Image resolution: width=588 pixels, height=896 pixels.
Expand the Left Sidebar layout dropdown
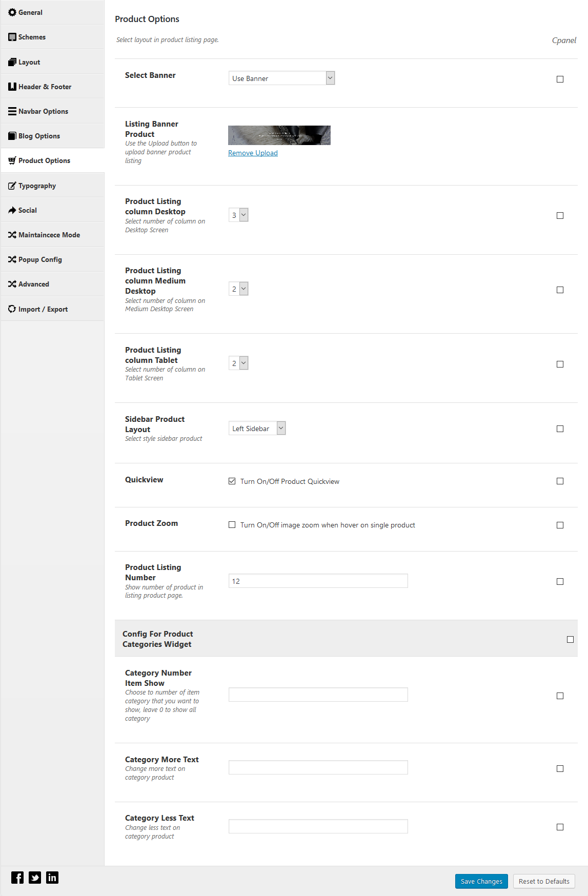point(257,428)
